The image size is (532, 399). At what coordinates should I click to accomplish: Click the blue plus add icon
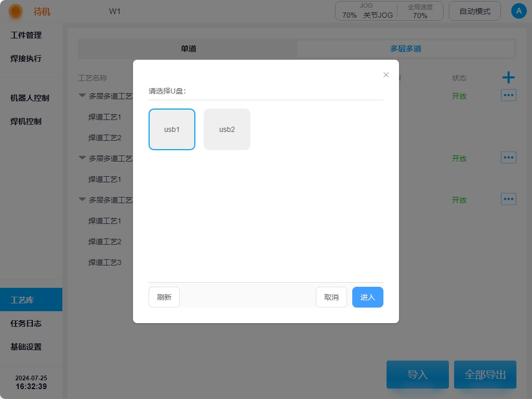tap(508, 78)
